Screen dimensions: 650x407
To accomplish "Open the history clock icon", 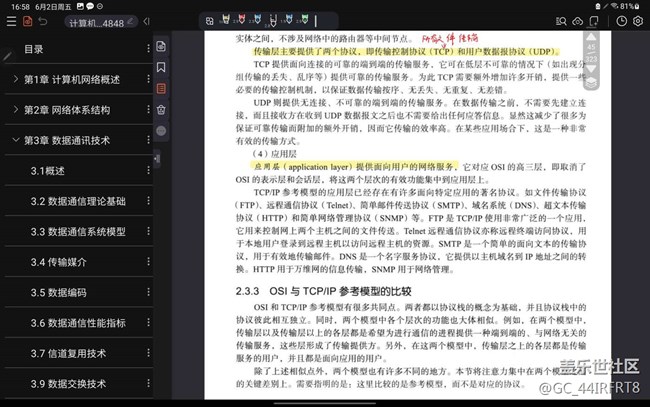I will [x=621, y=21].
